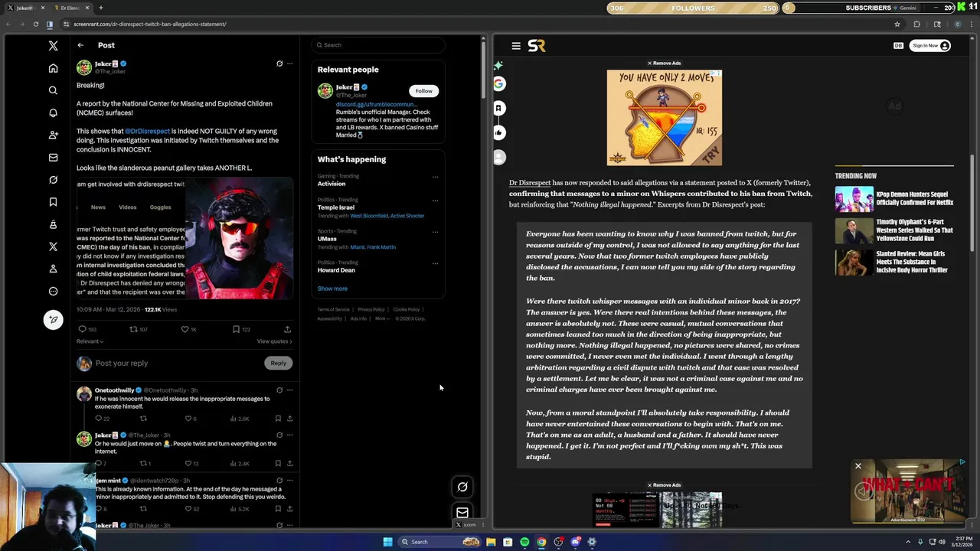Click the Screen Rant SR logo
980x551 pixels.
point(537,46)
